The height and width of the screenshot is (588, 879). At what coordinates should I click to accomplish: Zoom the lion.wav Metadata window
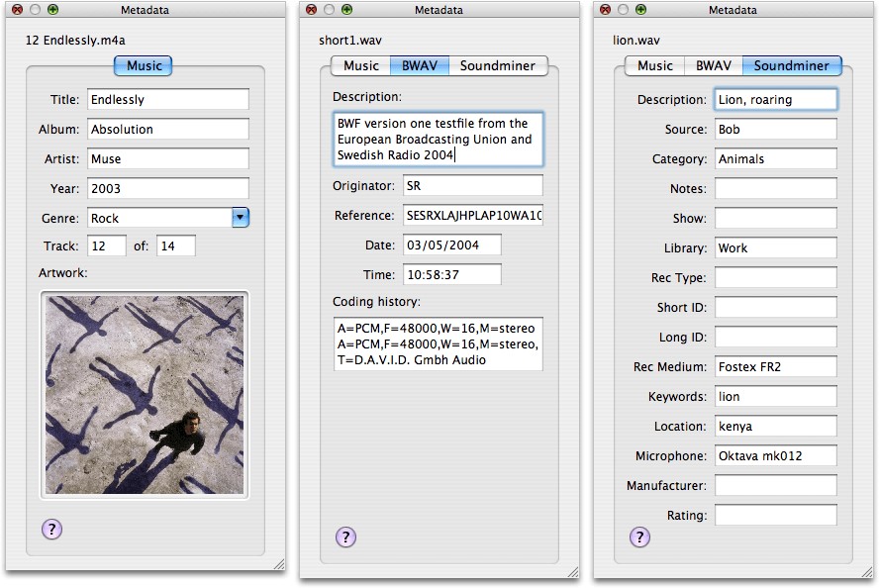pyautogui.click(x=640, y=10)
